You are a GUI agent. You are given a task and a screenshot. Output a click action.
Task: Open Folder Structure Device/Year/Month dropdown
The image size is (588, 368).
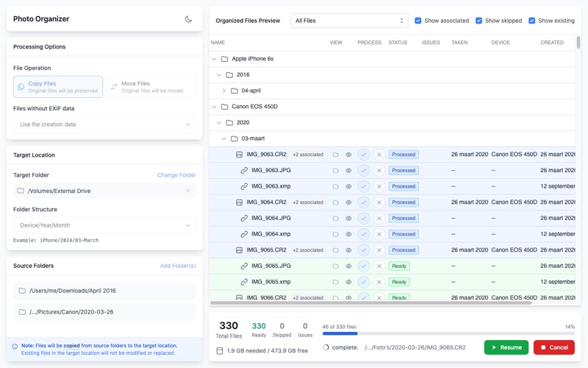pos(104,225)
